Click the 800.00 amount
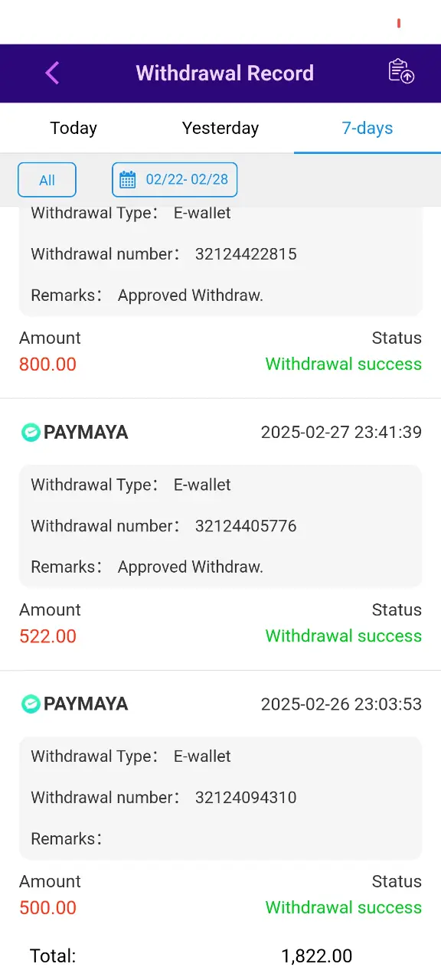Viewport: 441px width, 980px height. pos(48,364)
